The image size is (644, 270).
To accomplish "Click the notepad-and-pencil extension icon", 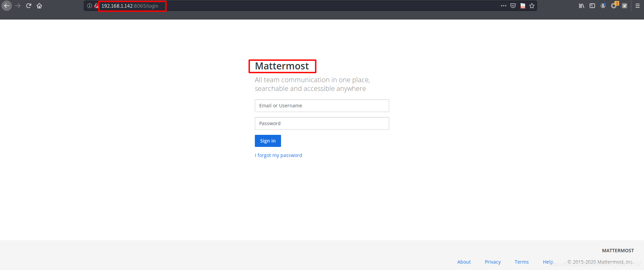I will point(625,6).
